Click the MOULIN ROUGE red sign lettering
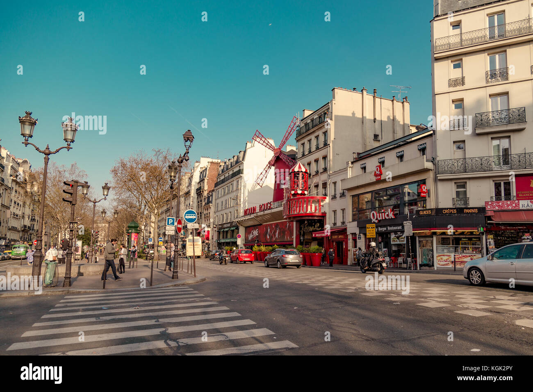 point(257,209)
